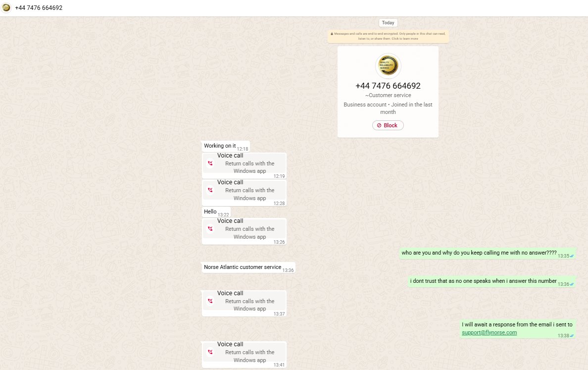Click read-receipt tick on 13:38 message
Image resolution: width=588 pixels, height=370 pixels.
pos(572,336)
